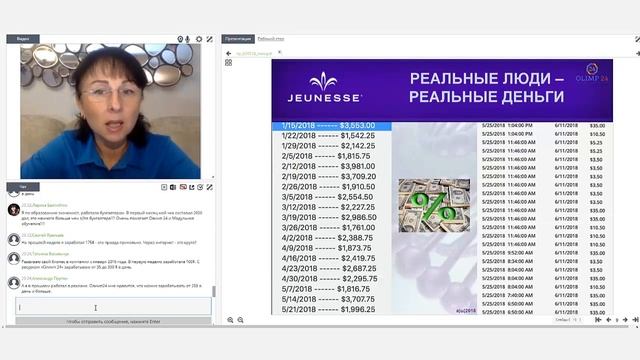The height and width of the screenshot is (360, 640).
Task: Click the red icon in chat toolbar
Action: pos(183,187)
